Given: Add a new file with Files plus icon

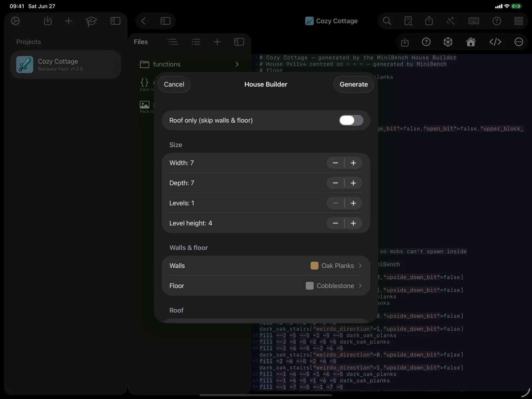Looking at the screenshot, I should tap(217, 42).
